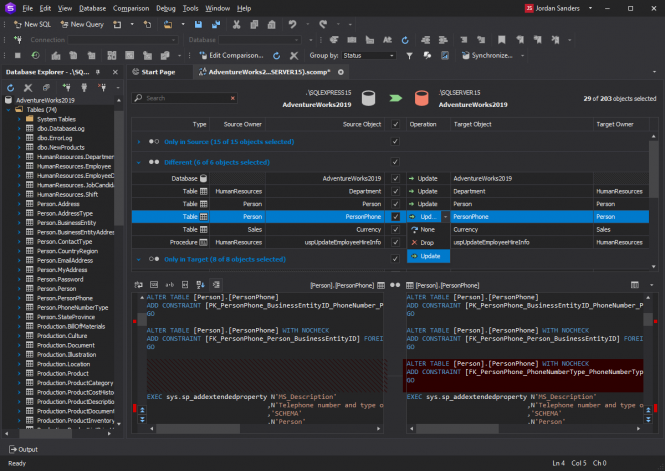
Task: Click the Synchronize button
Action: (487, 56)
